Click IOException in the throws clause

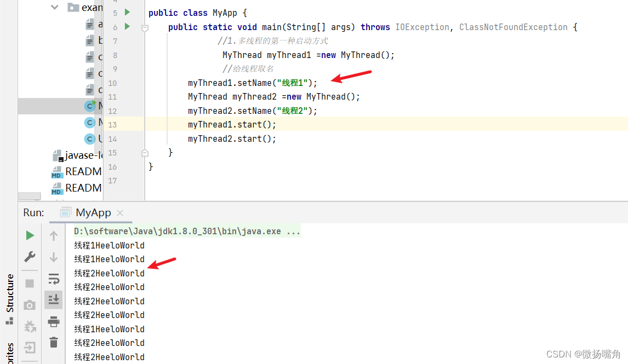pos(422,27)
